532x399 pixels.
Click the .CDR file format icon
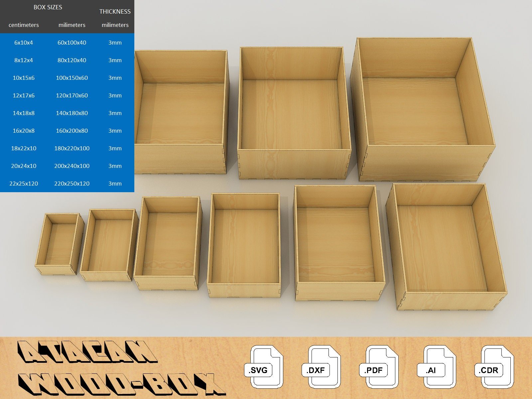pyautogui.click(x=494, y=367)
